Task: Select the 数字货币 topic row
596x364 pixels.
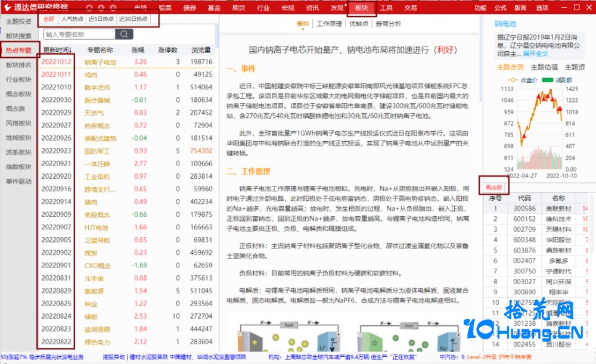Action: point(126,87)
